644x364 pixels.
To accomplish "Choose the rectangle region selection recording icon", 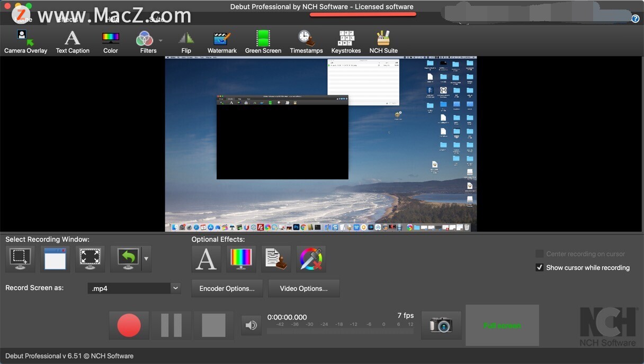I will [20, 259].
